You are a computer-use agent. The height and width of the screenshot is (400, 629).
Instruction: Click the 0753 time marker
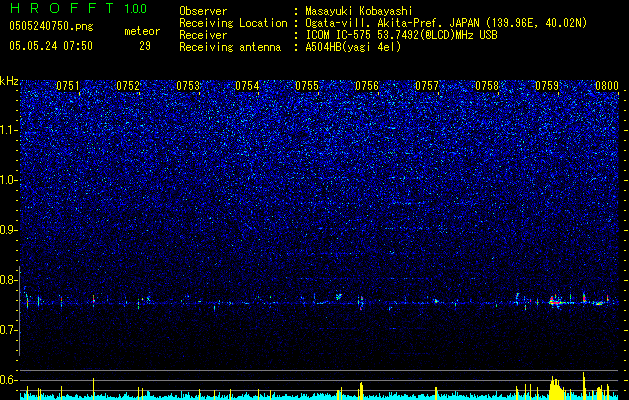point(188,85)
